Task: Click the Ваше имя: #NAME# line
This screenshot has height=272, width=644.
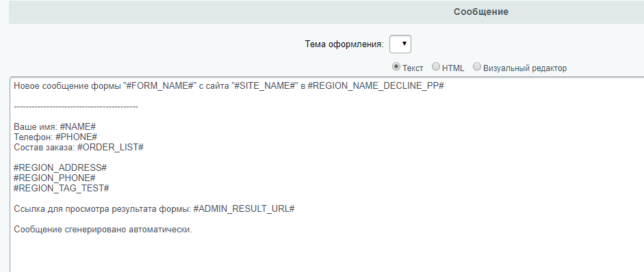Action: point(55,126)
